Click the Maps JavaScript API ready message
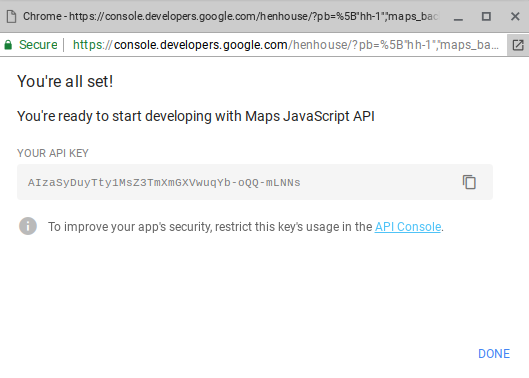 click(x=196, y=116)
